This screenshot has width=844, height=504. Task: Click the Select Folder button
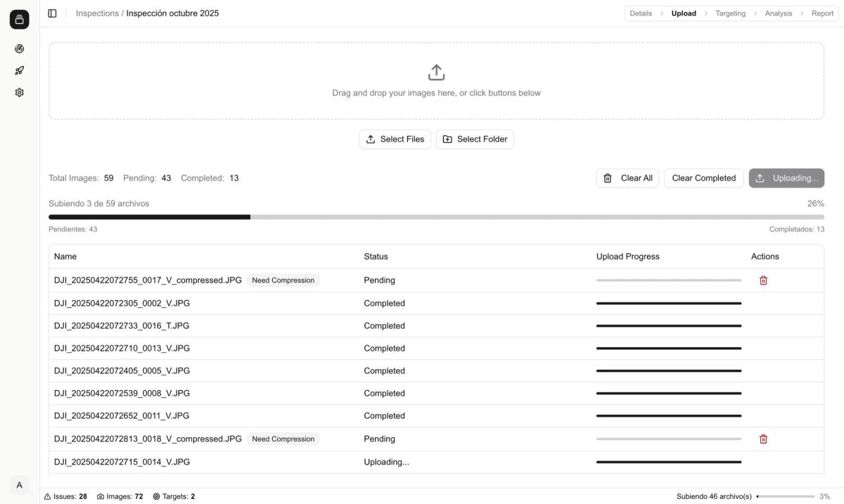pyautogui.click(x=475, y=139)
